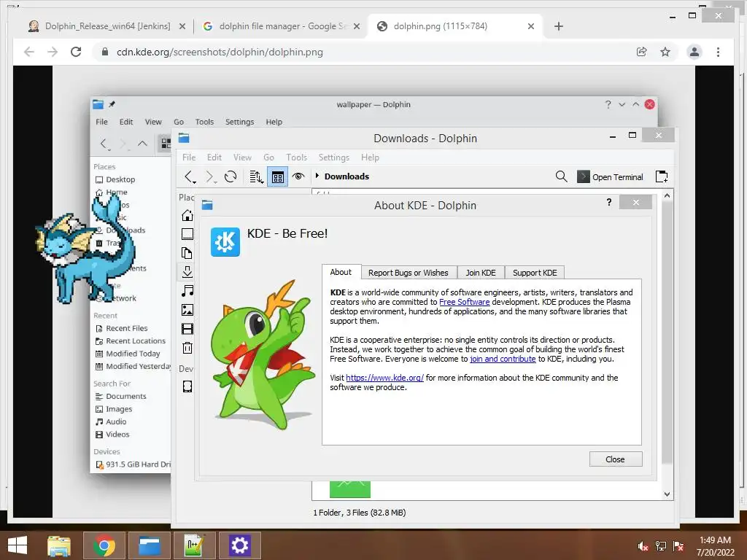Click the Downloads breadcrumb in location bar
This screenshot has height=560, width=747.
(x=347, y=176)
